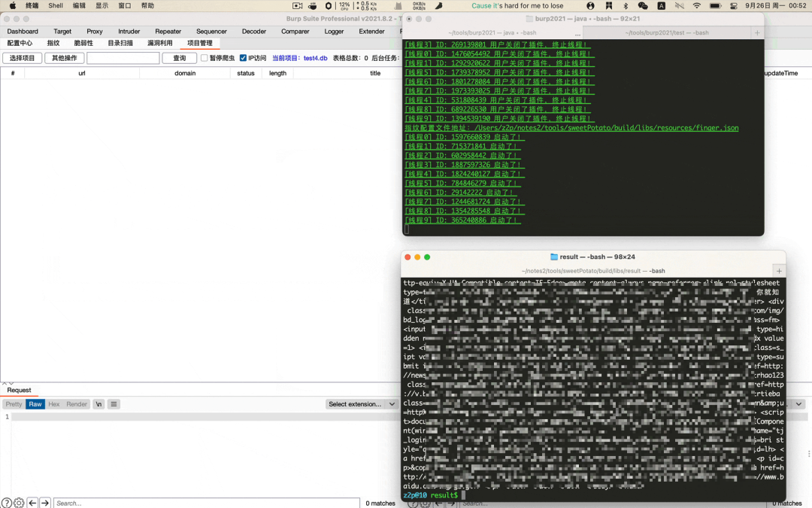
Task: Open the 指纹 sub-tab
Action: pyautogui.click(x=53, y=43)
